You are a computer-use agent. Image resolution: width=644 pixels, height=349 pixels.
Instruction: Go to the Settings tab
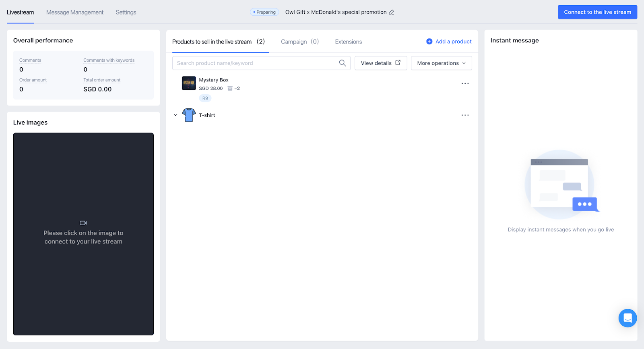point(126,12)
